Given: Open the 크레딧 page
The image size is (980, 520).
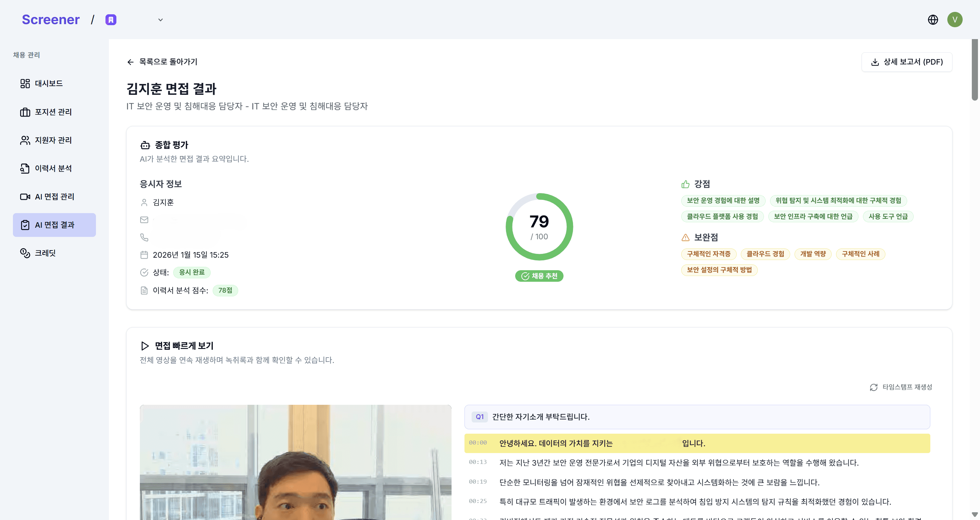Looking at the screenshot, I should (47, 253).
